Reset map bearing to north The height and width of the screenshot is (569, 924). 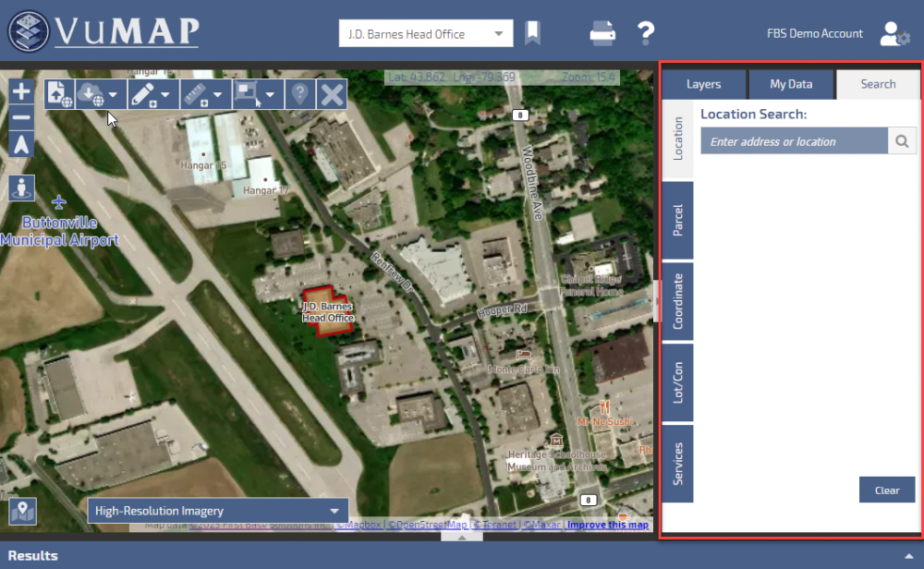pyautogui.click(x=22, y=144)
